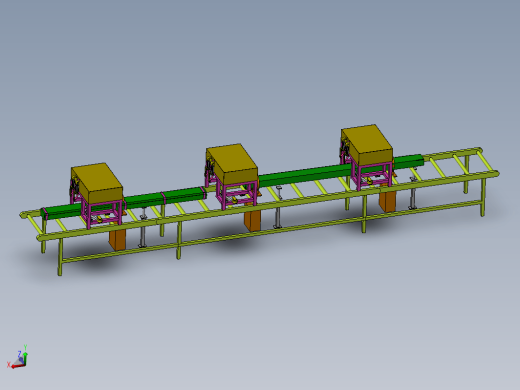Click the magenta frame under the left box

[102, 213]
